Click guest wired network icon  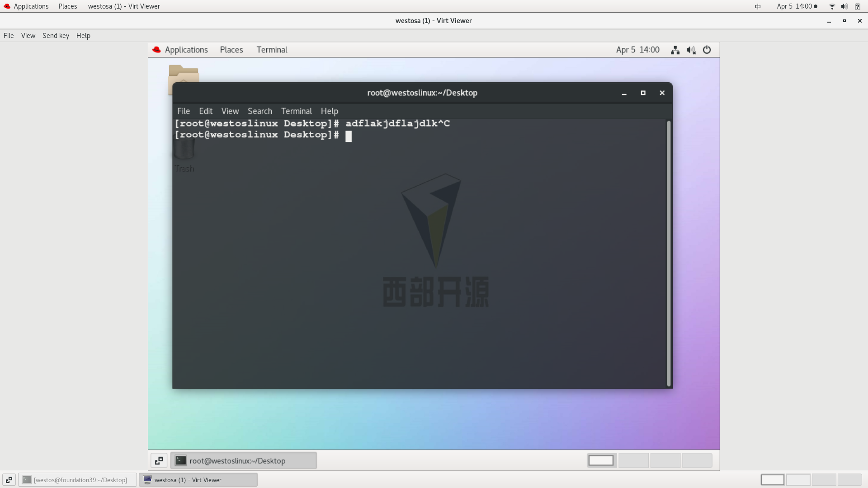pos(675,50)
